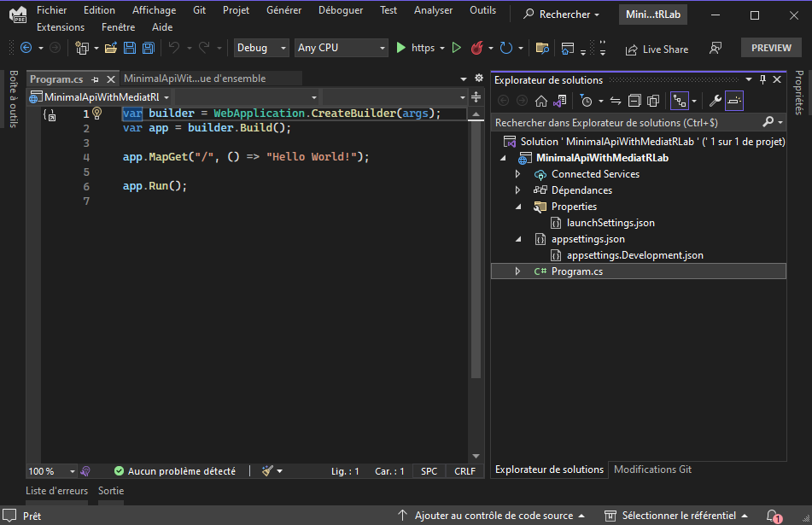Switch to the Modifications Git tab
The image size is (812, 525).
(x=652, y=469)
